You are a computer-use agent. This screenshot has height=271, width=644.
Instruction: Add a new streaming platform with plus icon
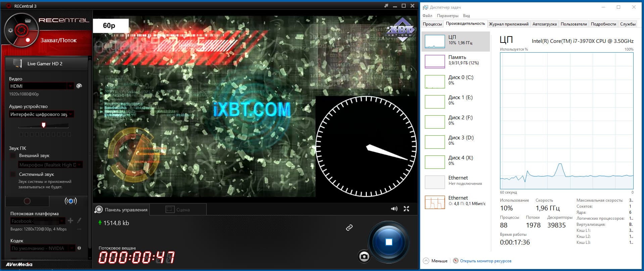pyautogui.click(x=70, y=221)
